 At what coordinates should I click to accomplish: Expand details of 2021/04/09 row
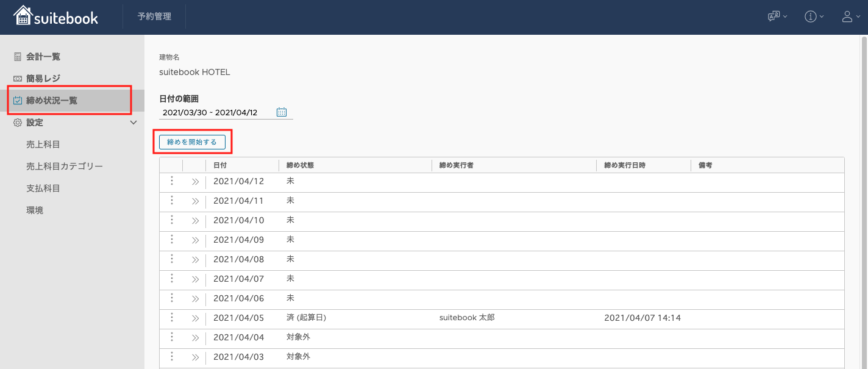coord(195,240)
